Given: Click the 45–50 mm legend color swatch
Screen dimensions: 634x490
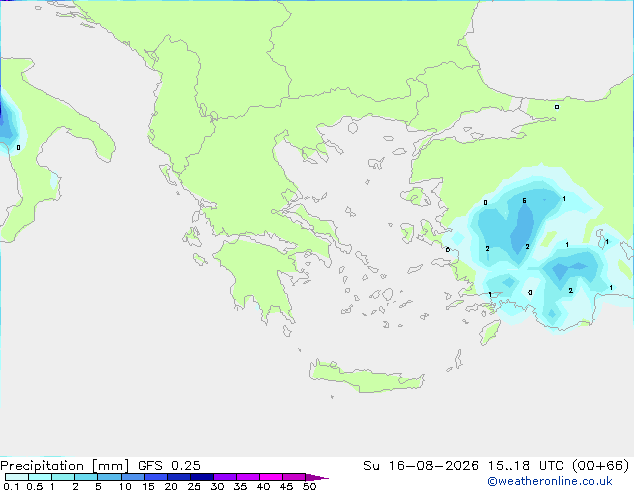Looking at the screenshot, I should [294, 477].
